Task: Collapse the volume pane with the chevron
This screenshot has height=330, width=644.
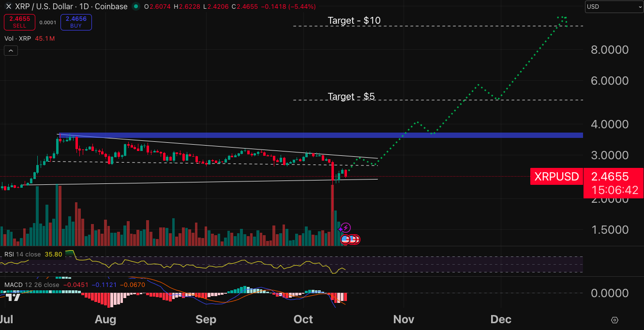Action: pos(10,50)
